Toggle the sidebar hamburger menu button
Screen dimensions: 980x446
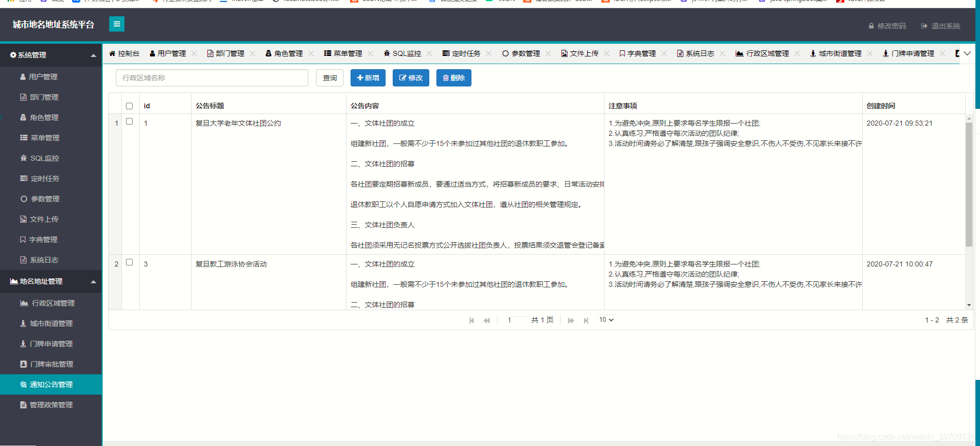[x=117, y=24]
